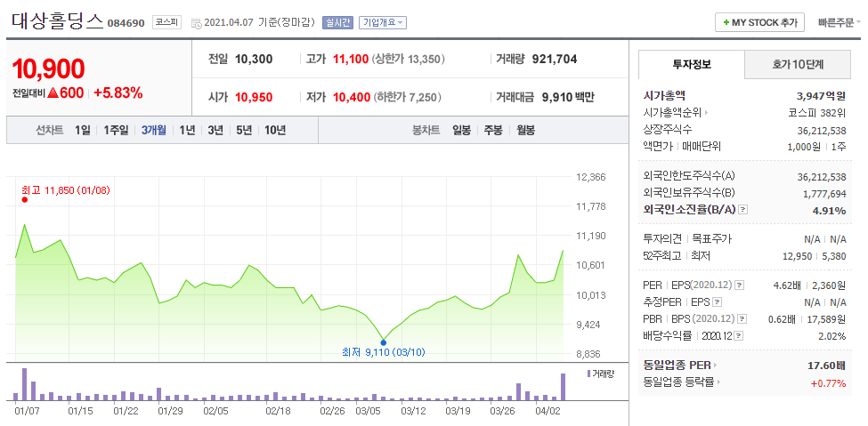Select the 3년 line chart period
This screenshot has width=868, height=426.
pyautogui.click(x=215, y=131)
